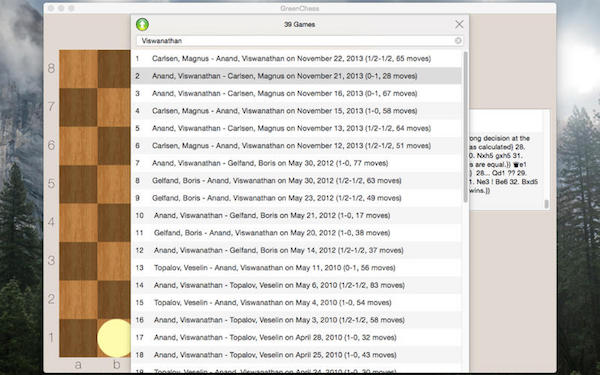The image size is (600, 375).
Task: Select game 17 Anand - Topalov April 28, 2010
Action: (x=296, y=337)
